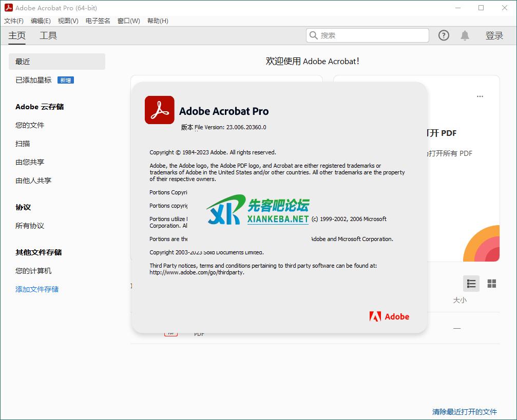Open the 帮助(H) menu

158,21
